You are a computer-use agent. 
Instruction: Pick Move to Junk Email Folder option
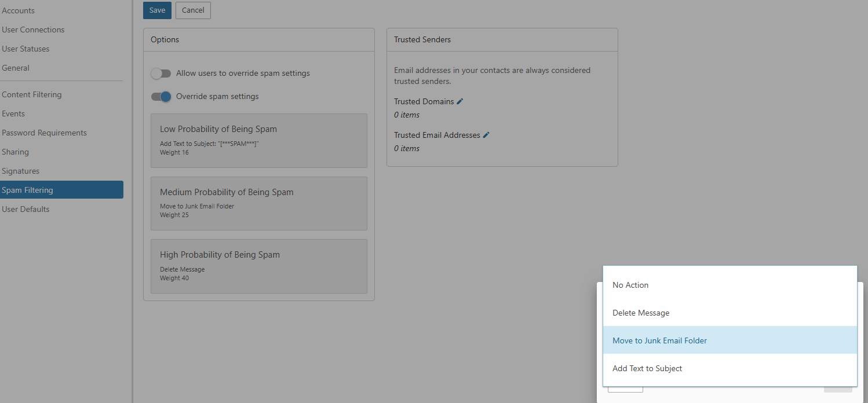click(659, 340)
